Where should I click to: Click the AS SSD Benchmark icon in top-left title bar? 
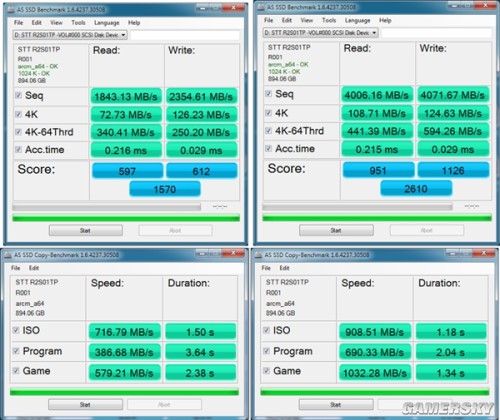click(x=11, y=10)
